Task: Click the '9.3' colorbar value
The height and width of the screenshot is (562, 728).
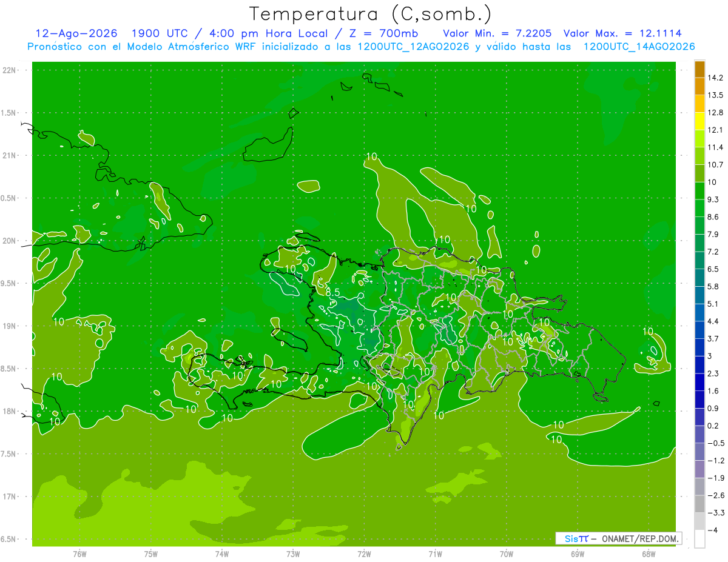Action: coord(713,199)
